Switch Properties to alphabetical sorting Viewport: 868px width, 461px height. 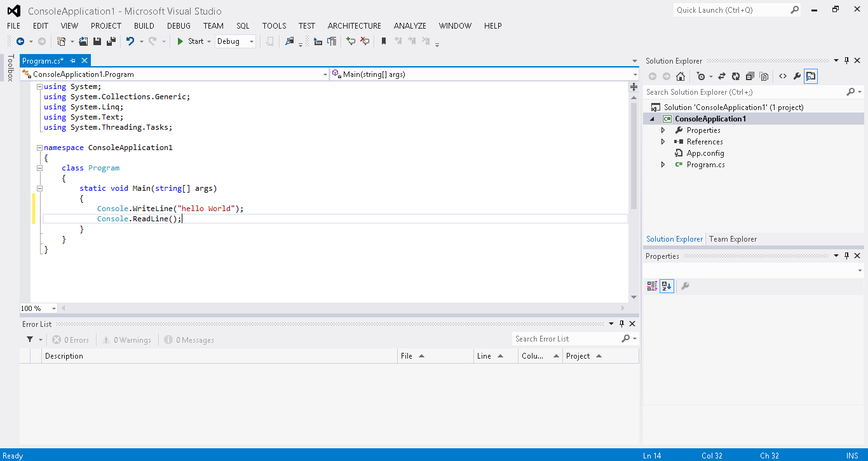point(666,286)
